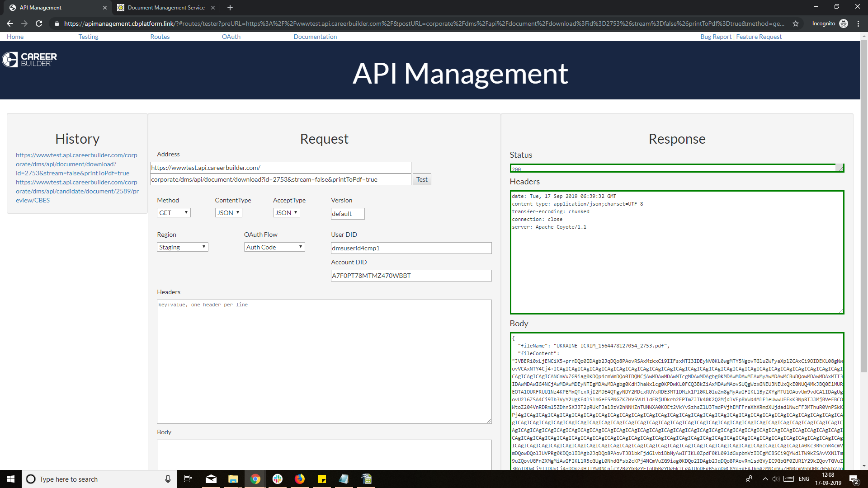
Task: Reload the page with refresh icon
Action: pos(39,23)
